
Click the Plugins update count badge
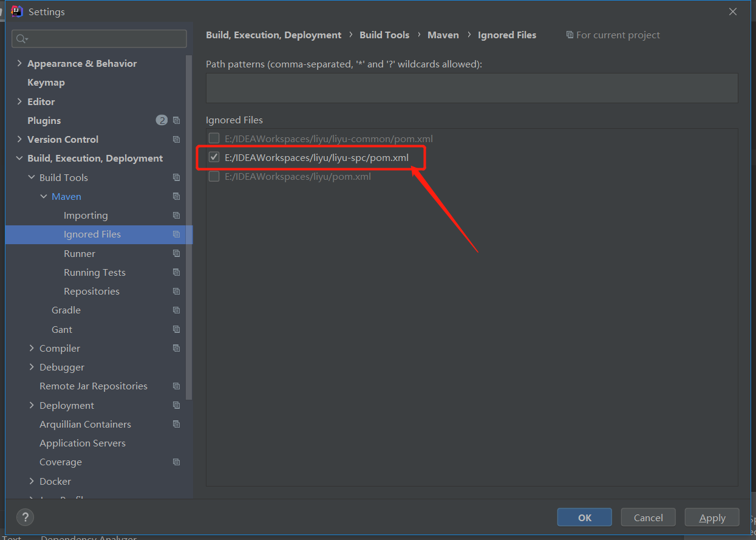click(x=162, y=120)
